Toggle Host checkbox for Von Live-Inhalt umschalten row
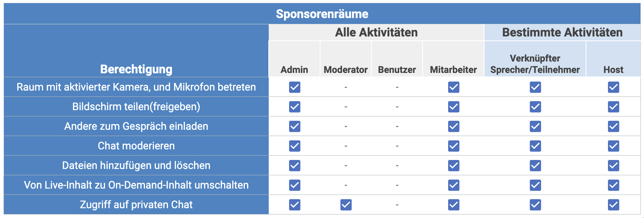The width and height of the screenshot is (644, 218). click(613, 185)
